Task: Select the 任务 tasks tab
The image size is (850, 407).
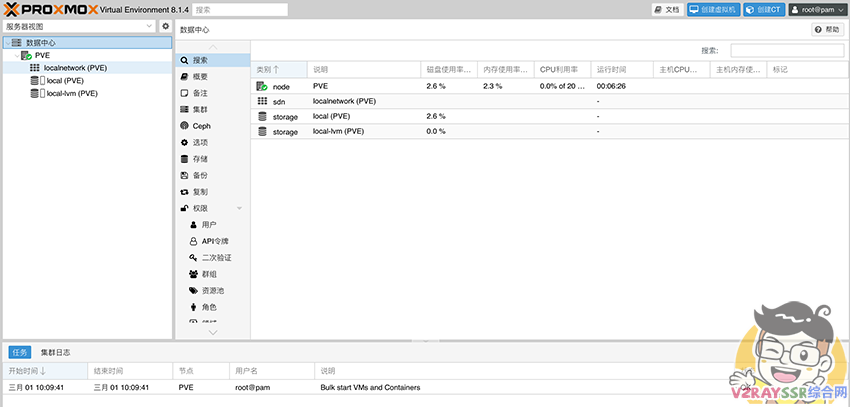Action: click(20, 352)
